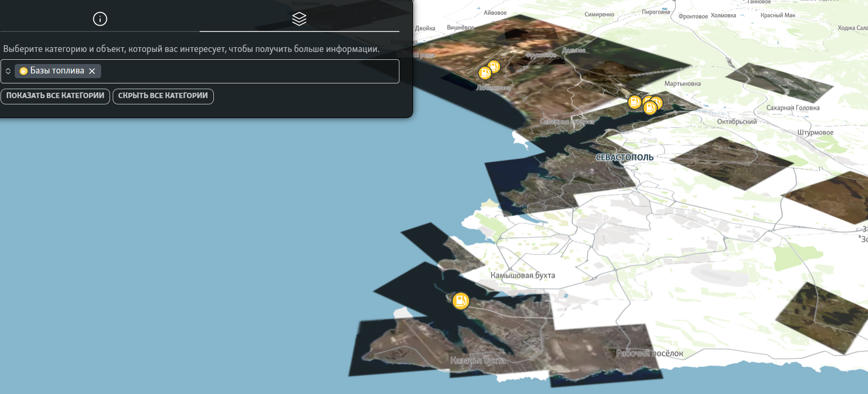Viewport: 868px width, 394px height.
Task: Click the Сахарная Головка map label
Action: 793,108
